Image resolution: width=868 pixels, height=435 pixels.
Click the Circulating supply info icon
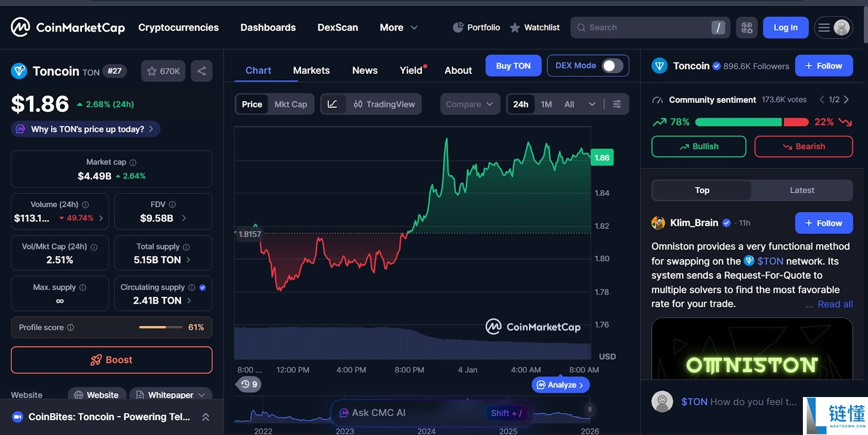[192, 287]
